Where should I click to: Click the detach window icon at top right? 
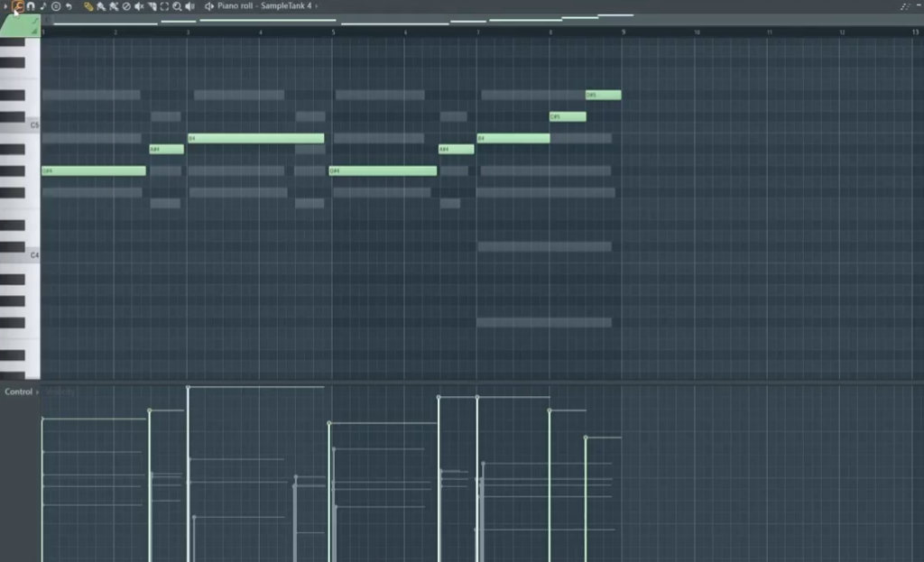905,6
